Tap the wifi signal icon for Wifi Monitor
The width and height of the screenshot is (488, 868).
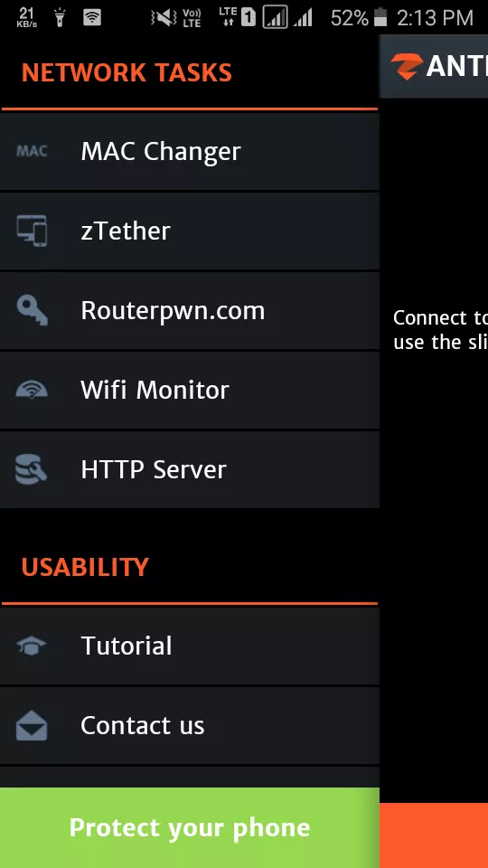[32, 391]
